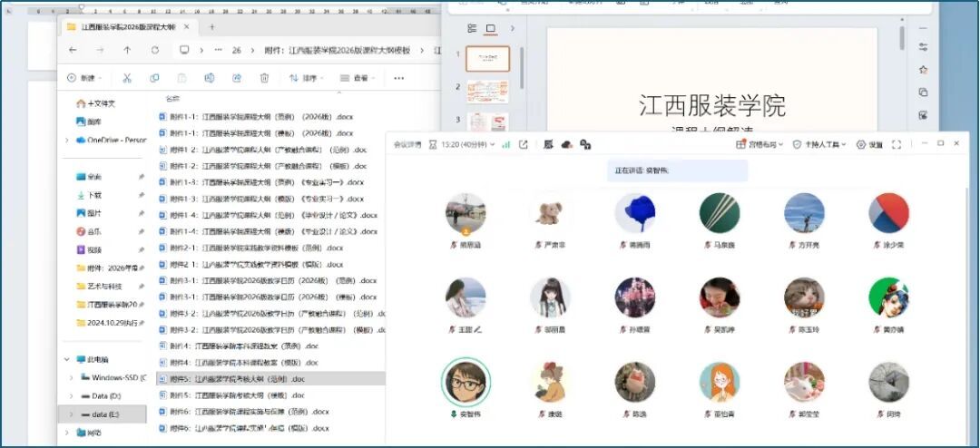Show hidden breadcrumb folders via address bar ellipsis
The height and width of the screenshot is (448, 980).
coord(218,50)
